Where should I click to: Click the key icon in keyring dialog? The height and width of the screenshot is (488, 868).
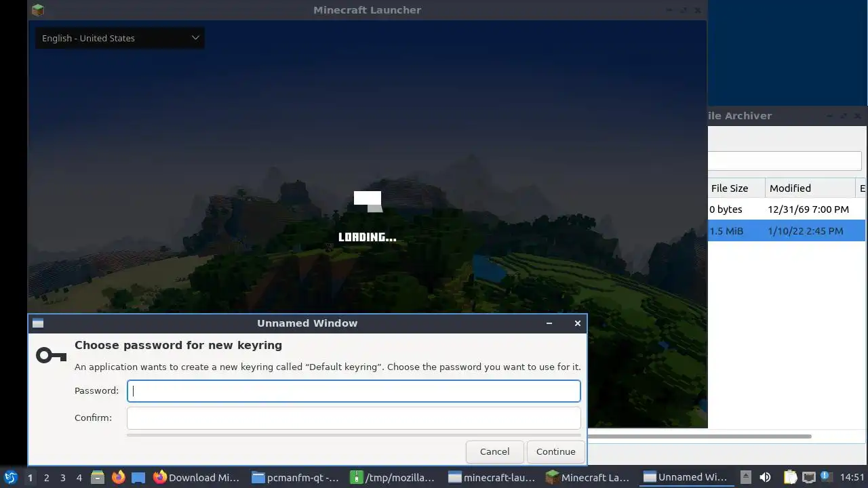[52, 355]
